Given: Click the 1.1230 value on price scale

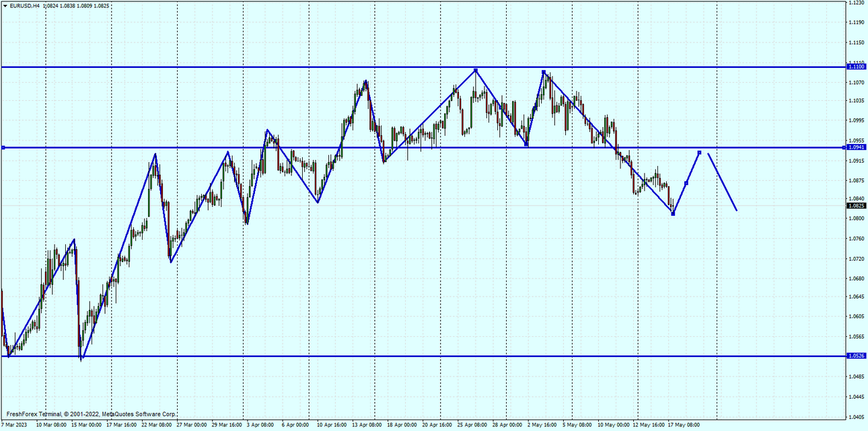Looking at the screenshot, I should click(x=857, y=3).
